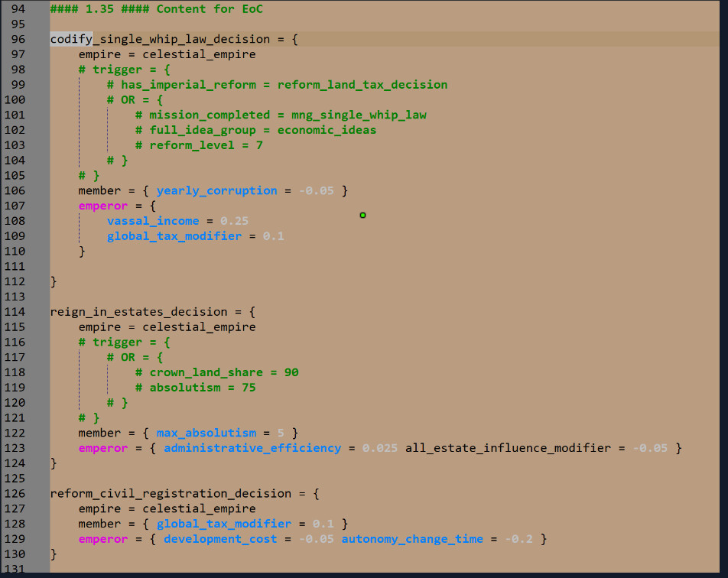Click the closing brace on line 112
Image resolution: width=728 pixels, height=578 pixels.
(54, 282)
